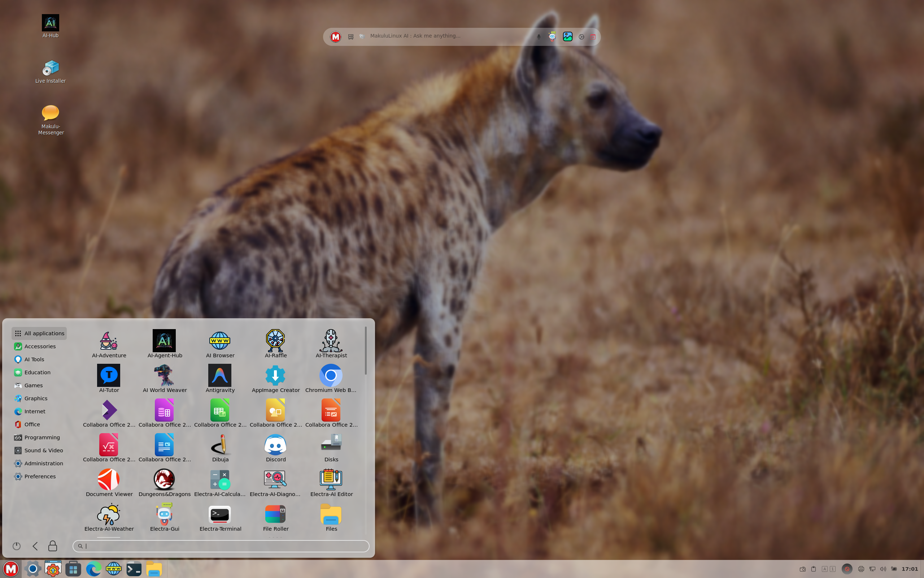Open the AI-Hub desktop shortcut
This screenshot has height=578, width=924.
click(x=51, y=26)
